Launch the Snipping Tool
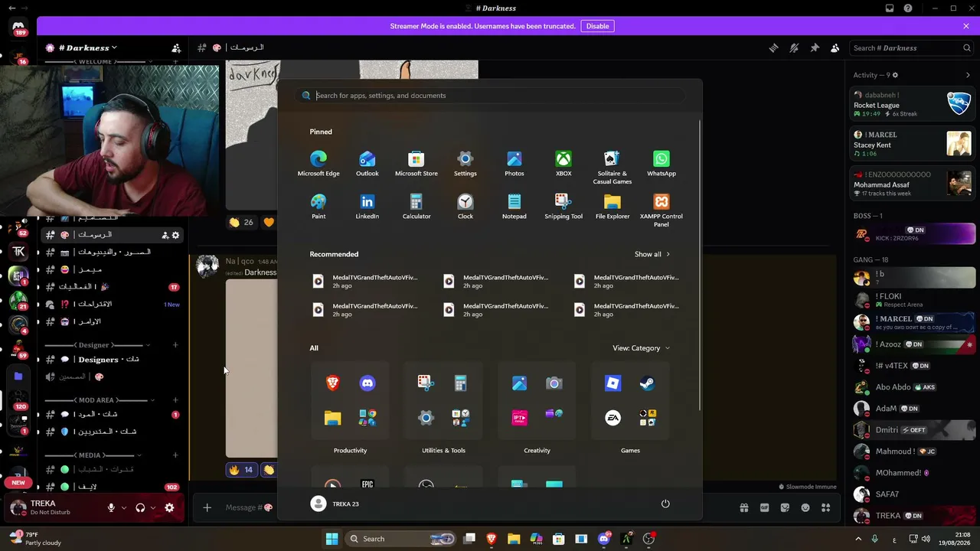The height and width of the screenshot is (551, 980). 563,207
